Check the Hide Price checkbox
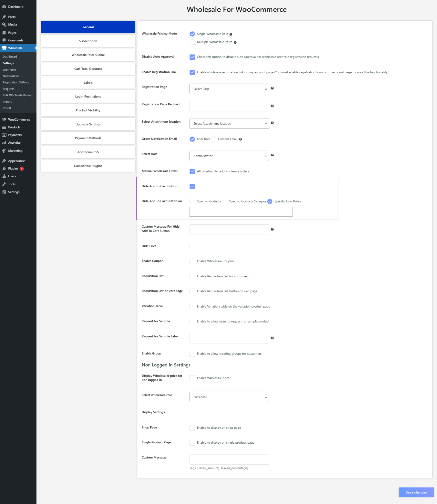Image resolution: width=437 pixels, height=504 pixels. pos(192,246)
